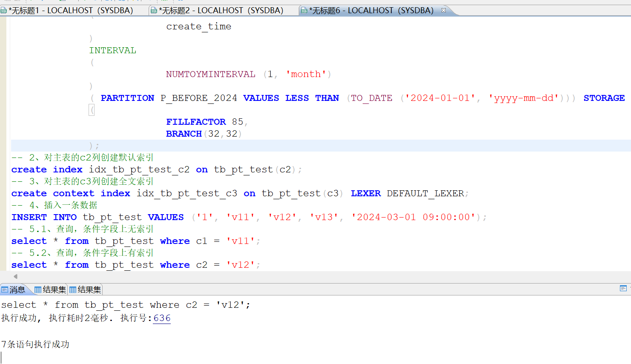Click INSERT INTO keyword in the editor

pos(44,217)
